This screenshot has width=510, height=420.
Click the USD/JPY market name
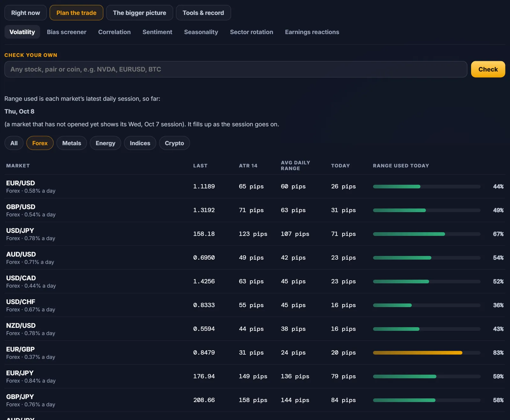[20, 231]
